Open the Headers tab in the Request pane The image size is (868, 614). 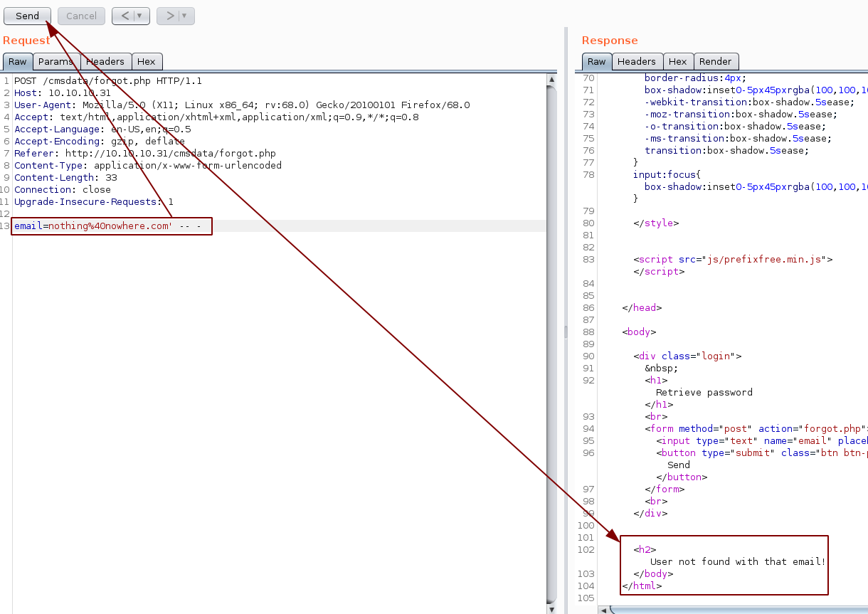(x=106, y=62)
